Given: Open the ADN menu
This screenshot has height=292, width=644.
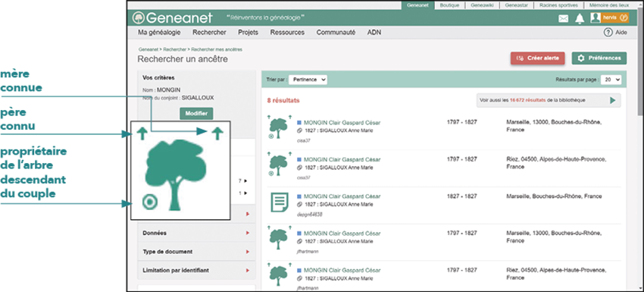Looking at the screenshot, I should 374,33.
